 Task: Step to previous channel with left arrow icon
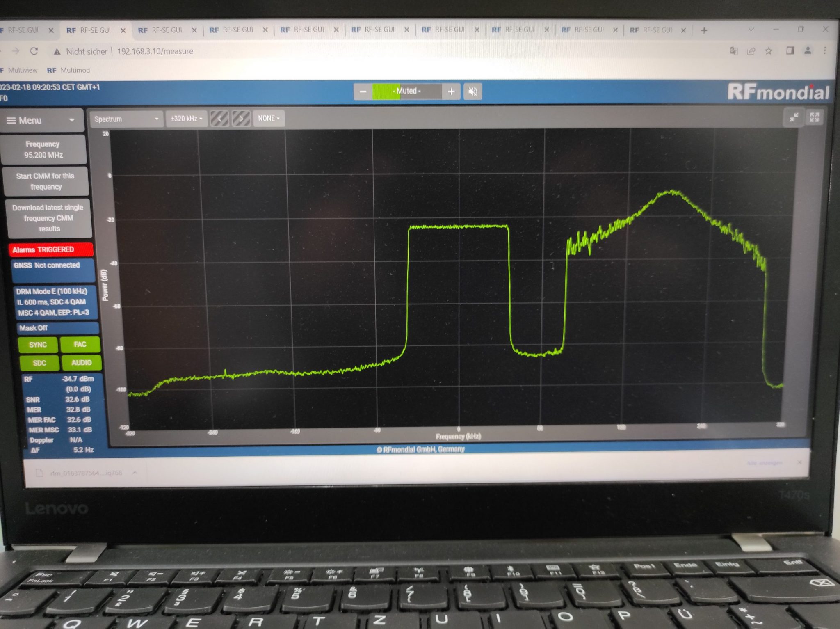(x=220, y=118)
